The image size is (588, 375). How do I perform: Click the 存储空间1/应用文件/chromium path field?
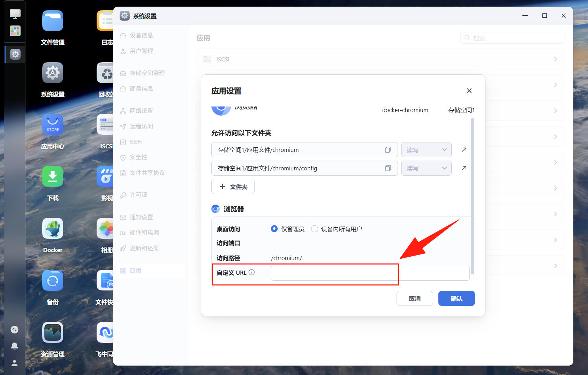[304, 150]
